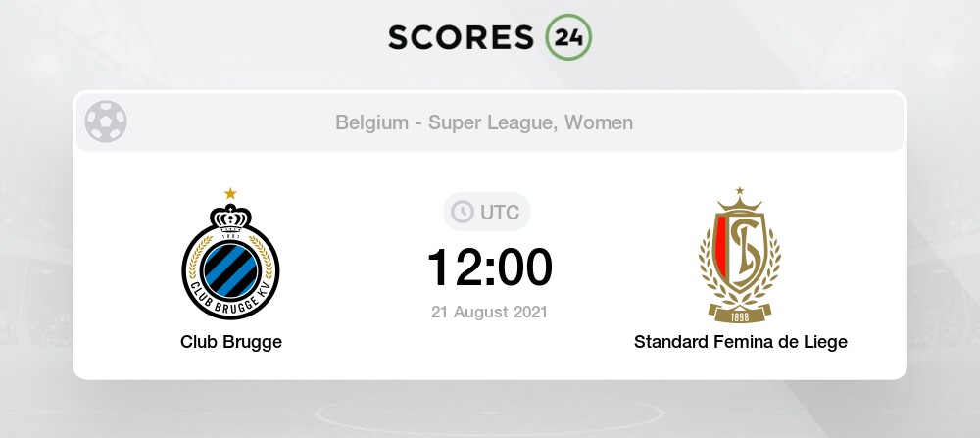The width and height of the screenshot is (980, 438).
Task: Click the crown atop Club Brugge crest
Action: point(231,217)
